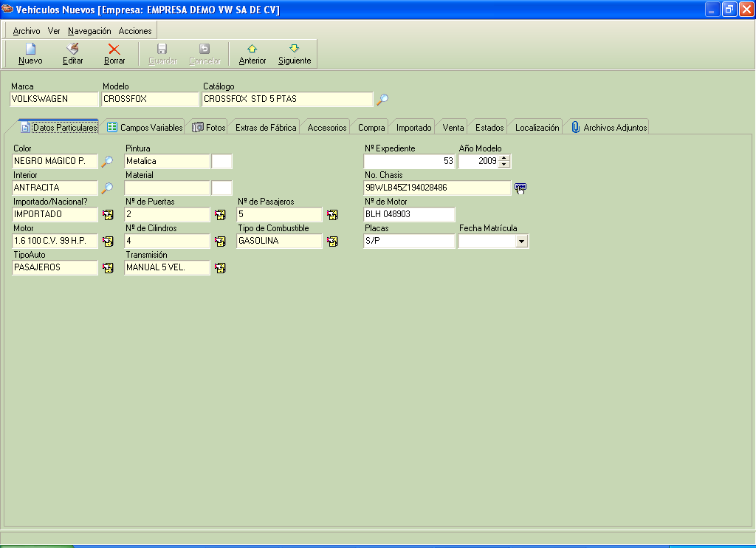Viewport: 756px width, 548px height.
Task: Open the Archivo menu
Action: click(x=27, y=31)
